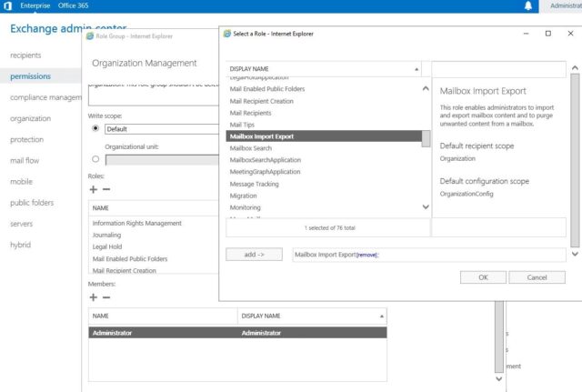Click the Organizational unit input field
This screenshot has height=392, width=582.
[x=162, y=160]
